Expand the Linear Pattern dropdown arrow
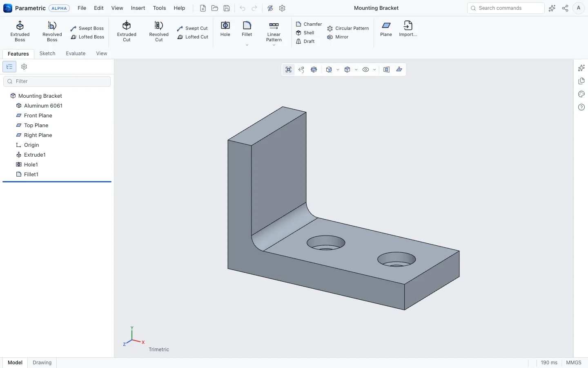 pos(274,45)
